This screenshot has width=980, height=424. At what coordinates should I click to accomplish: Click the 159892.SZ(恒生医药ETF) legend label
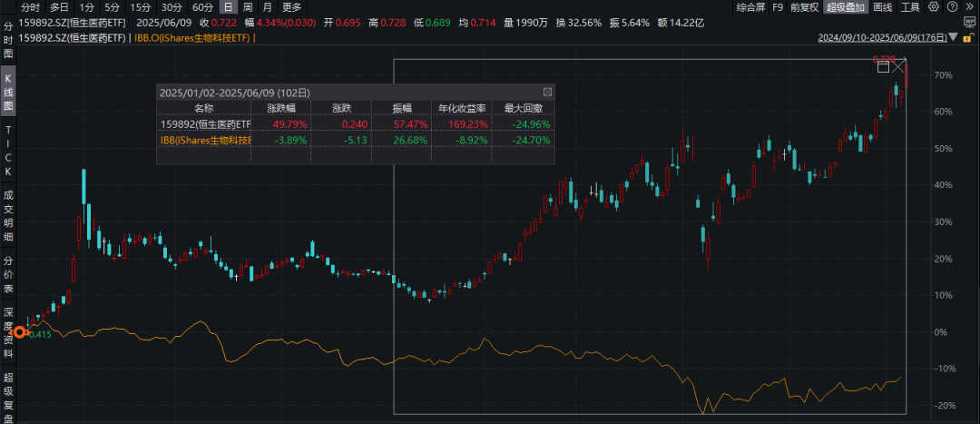(x=73, y=37)
